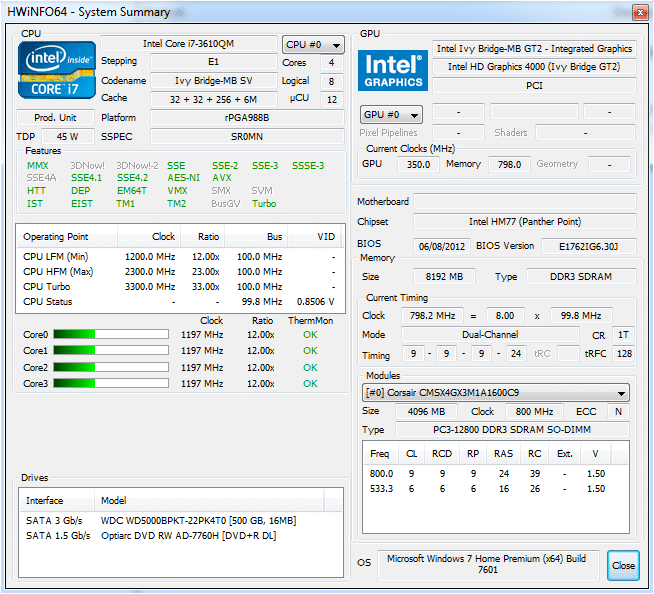Click the Prod. Unit button
This screenshot has height=594, width=654.
55,118
